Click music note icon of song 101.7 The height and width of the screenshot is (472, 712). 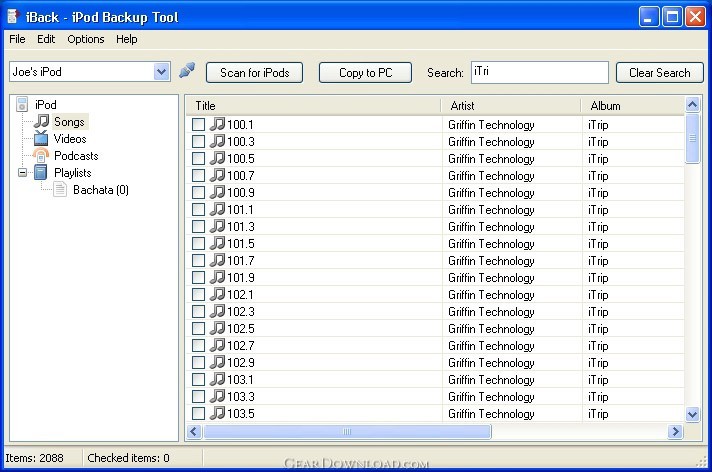point(218,260)
